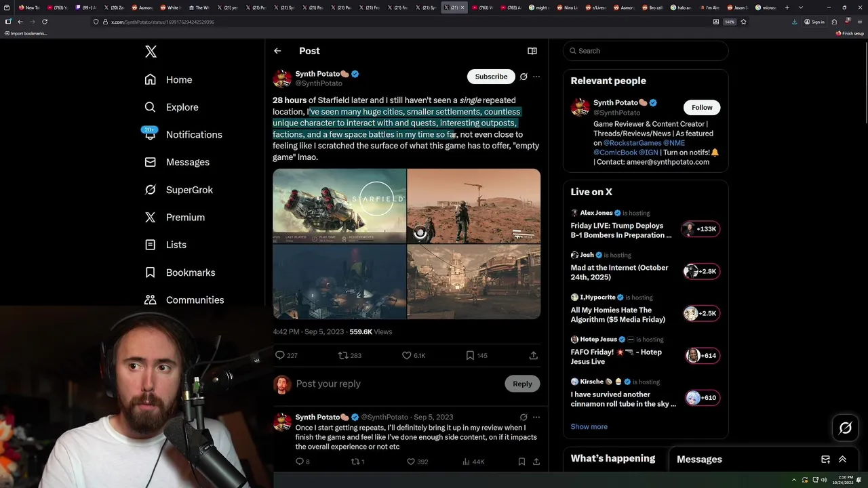The image size is (868, 488).
Task: Open Alex Jones live Friday LIVE broadcast
Action: pos(645,224)
